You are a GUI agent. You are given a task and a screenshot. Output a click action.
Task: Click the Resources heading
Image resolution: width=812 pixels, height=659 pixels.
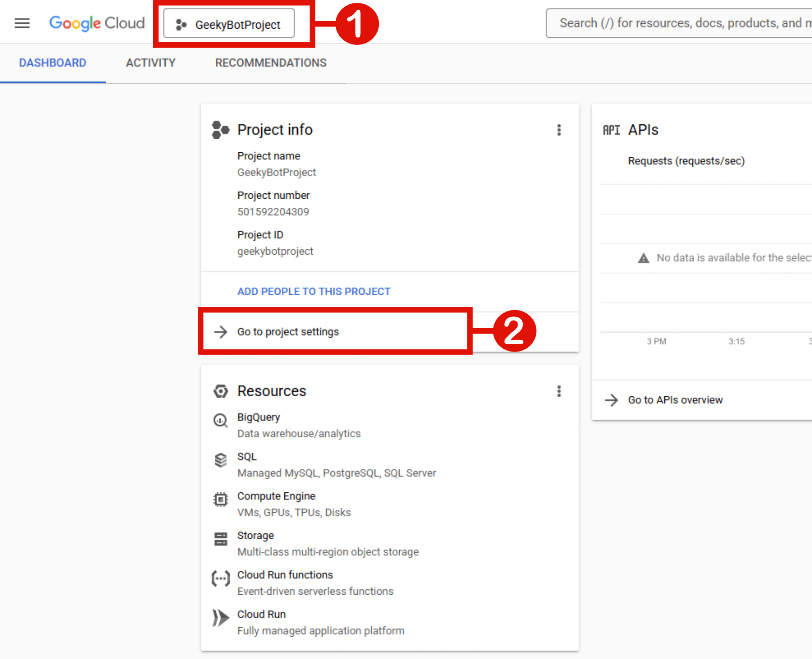click(272, 391)
